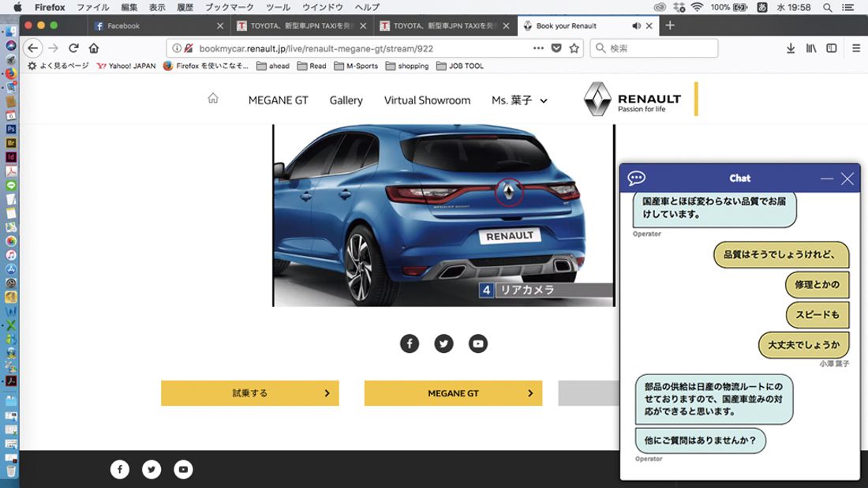Close the Facebook tab
Screen dimensions: 868x488
[220, 25]
